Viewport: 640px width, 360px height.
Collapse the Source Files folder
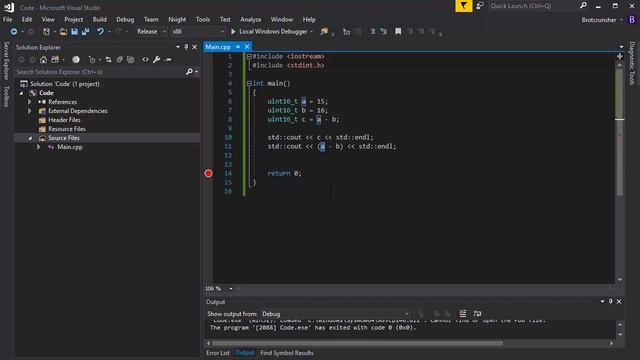click(30, 138)
